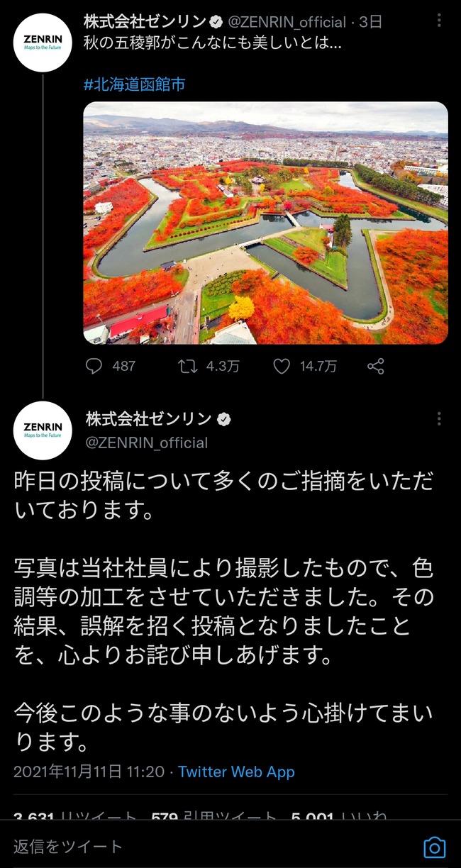View the 引用ツイート count list
Viewport: 461px width, 868px height.
214,815
